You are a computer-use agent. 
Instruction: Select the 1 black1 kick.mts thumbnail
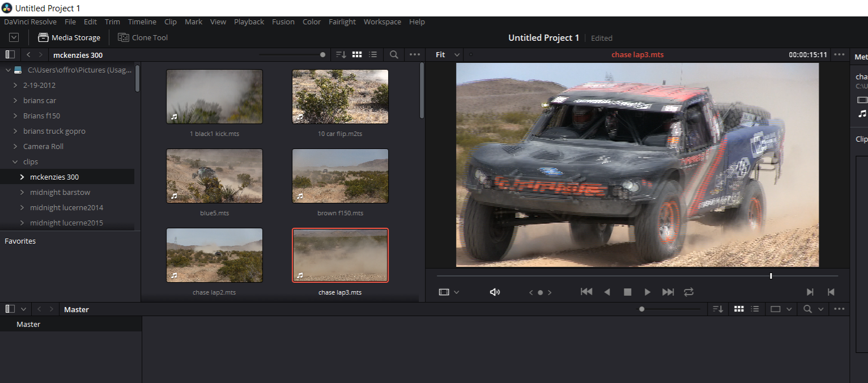coord(214,96)
